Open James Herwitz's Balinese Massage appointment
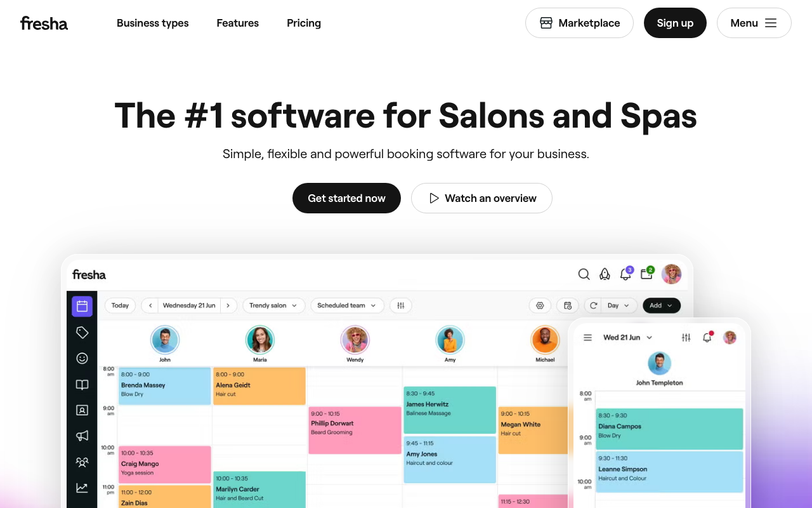Screen dimensions: 812x508 coord(450,410)
